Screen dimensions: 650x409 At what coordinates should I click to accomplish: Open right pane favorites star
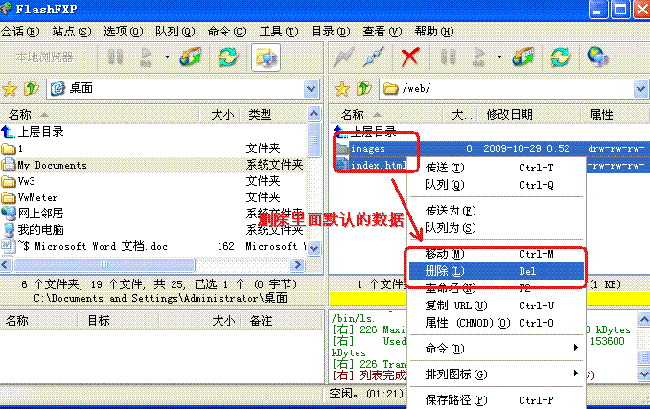[x=342, y=89]
